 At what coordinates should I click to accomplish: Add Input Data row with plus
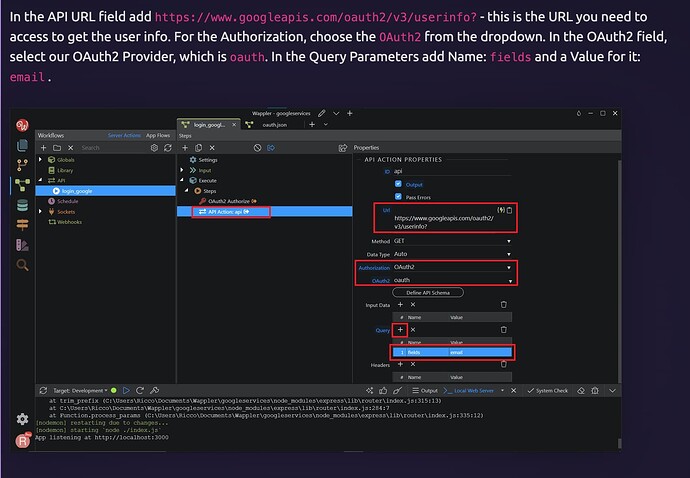click(x=400, y=305)
